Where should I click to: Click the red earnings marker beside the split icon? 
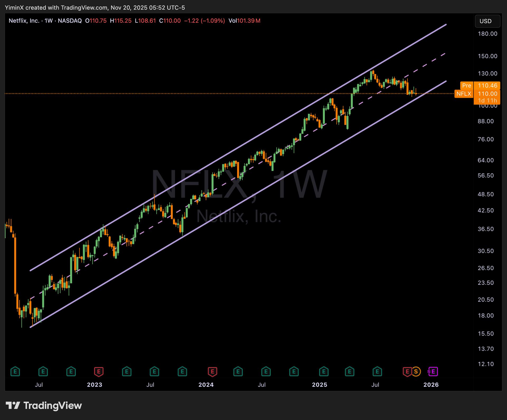click(407, 371)
